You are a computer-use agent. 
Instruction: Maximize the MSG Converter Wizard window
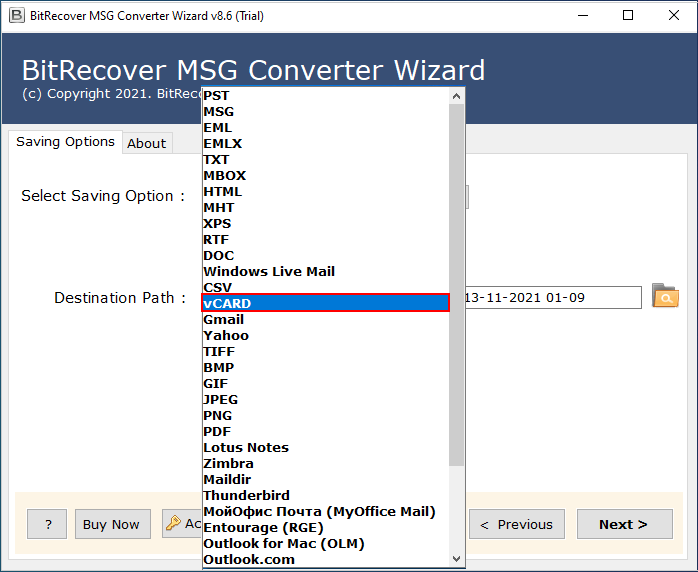coord(628,16)
